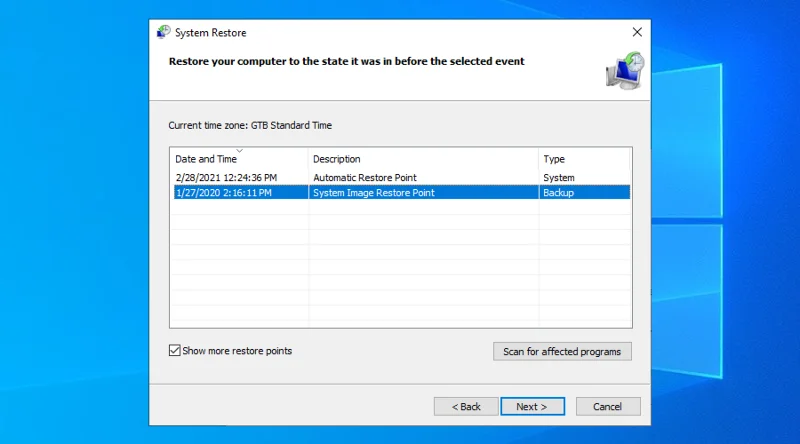Proceed with the Next button
This screenshot has height=444, width=800.
click(x=532, y=407)
